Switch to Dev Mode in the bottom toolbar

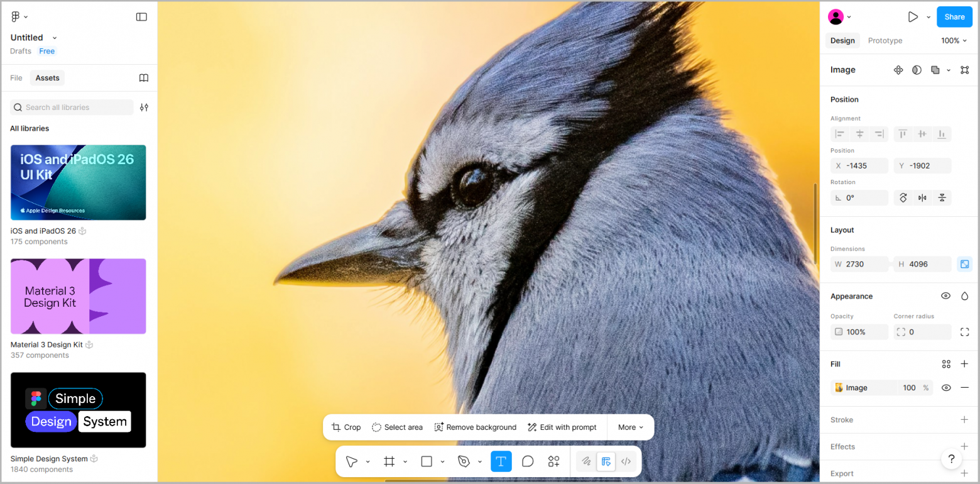click(x=626, y=461)
